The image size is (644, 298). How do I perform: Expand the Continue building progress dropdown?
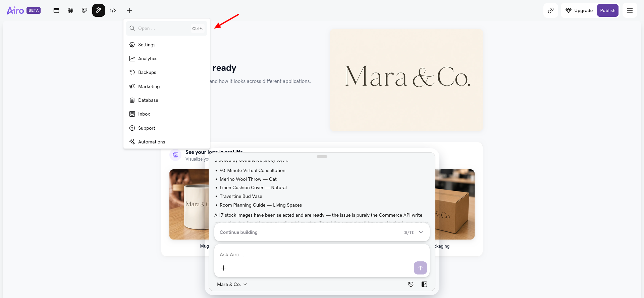[421, 232]
